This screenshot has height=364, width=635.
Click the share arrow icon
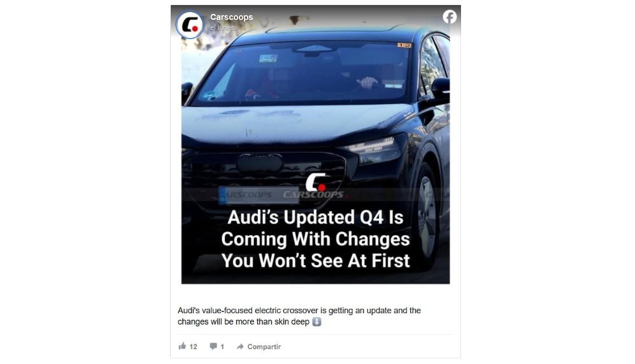click(240, 347)
